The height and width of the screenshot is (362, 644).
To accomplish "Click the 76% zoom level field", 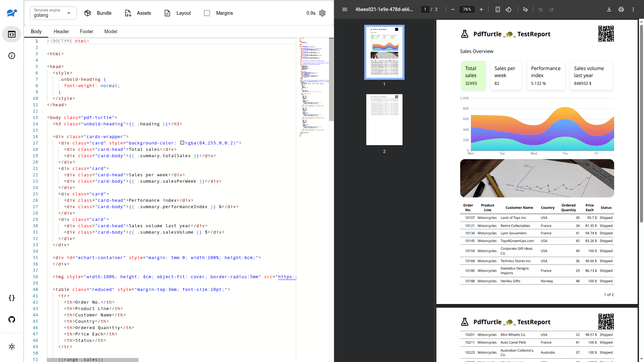I will 467,9.
